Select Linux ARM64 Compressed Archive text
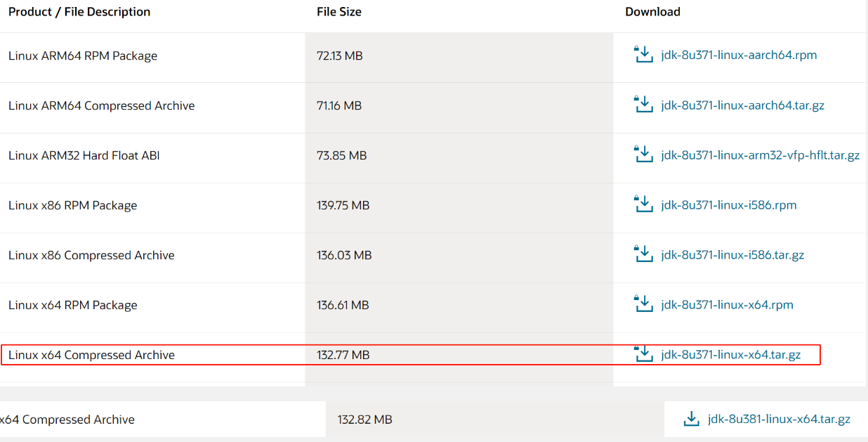Viewport: 868px width, 442px height. [102, 105]
